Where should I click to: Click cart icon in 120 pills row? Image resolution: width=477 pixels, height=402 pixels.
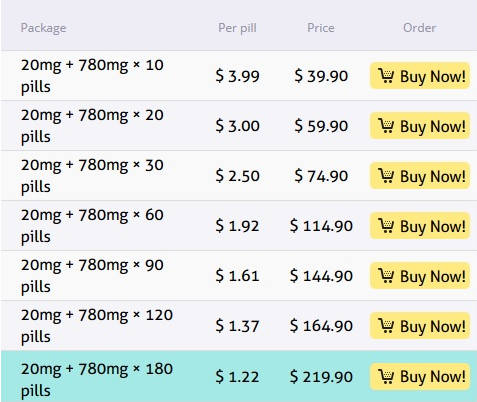pyautogui.click(x=386, y=326)
